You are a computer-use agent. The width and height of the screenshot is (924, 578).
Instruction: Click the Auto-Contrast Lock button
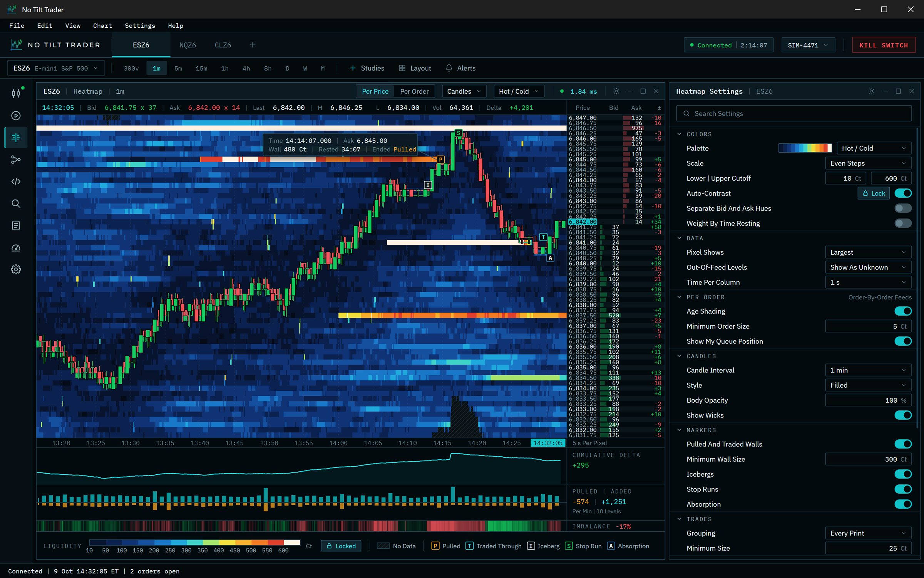pyautogui.click(x=874, y=193)
